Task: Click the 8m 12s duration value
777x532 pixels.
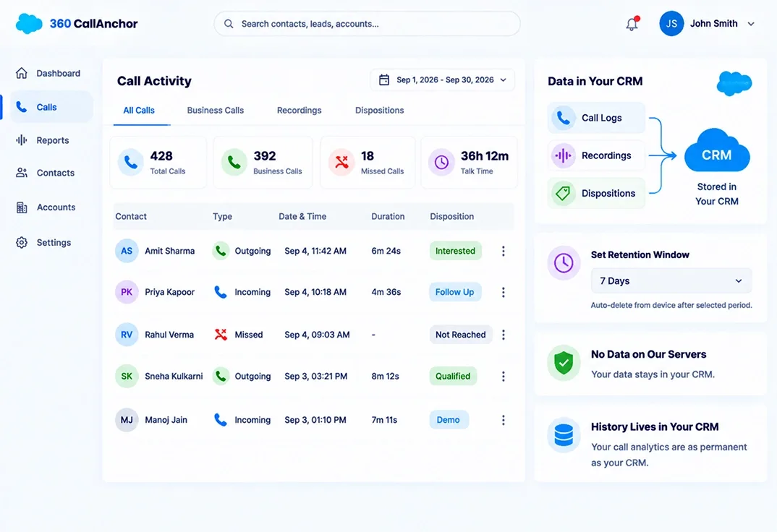Action: 385,376
